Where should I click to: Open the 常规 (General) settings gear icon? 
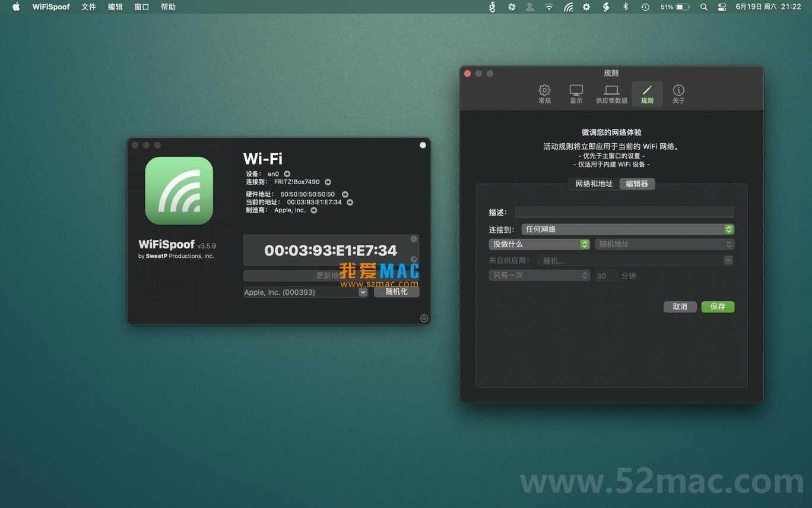click(x=544, y=93)
